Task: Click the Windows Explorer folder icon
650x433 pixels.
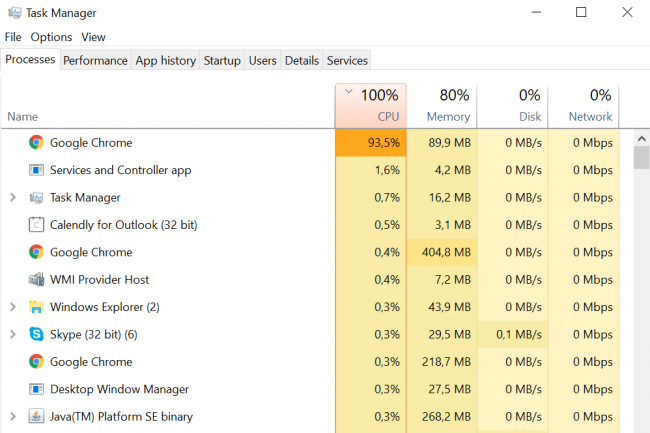Action: pyautogui.click(x=36, y=307)
